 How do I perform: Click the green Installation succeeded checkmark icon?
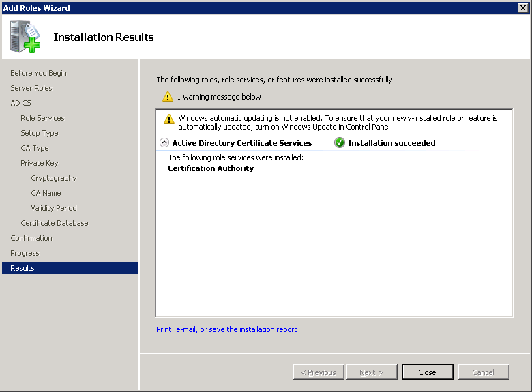click(x=339, y=142)
